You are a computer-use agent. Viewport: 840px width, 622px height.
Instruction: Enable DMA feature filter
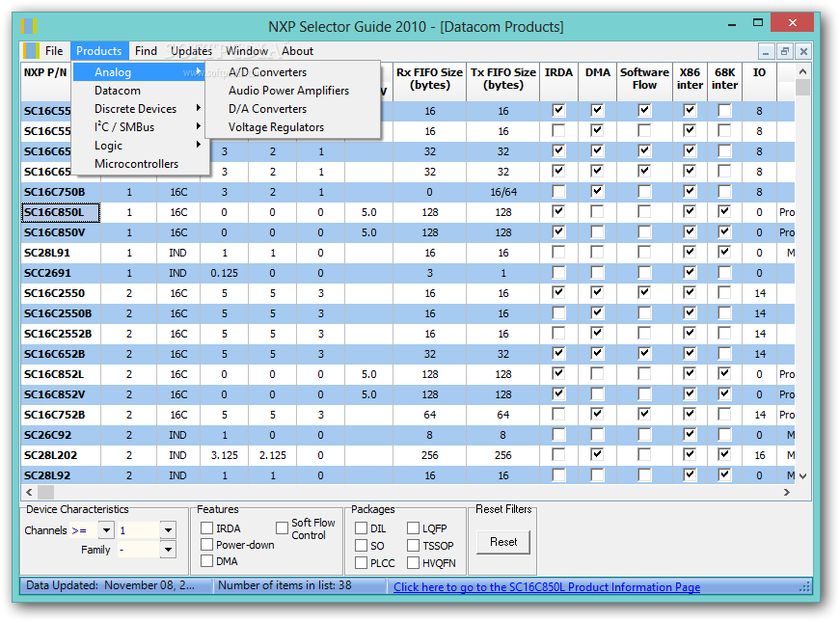click(x=206, y=561)
